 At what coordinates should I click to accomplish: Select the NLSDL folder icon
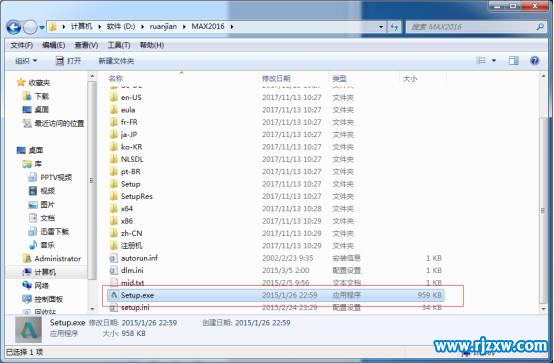pyautogui.click(x=114, y=159)
